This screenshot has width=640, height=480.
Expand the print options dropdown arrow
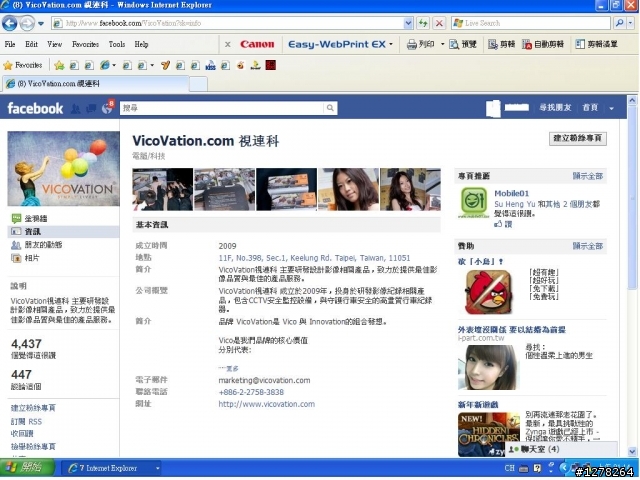tap(442, 44)
